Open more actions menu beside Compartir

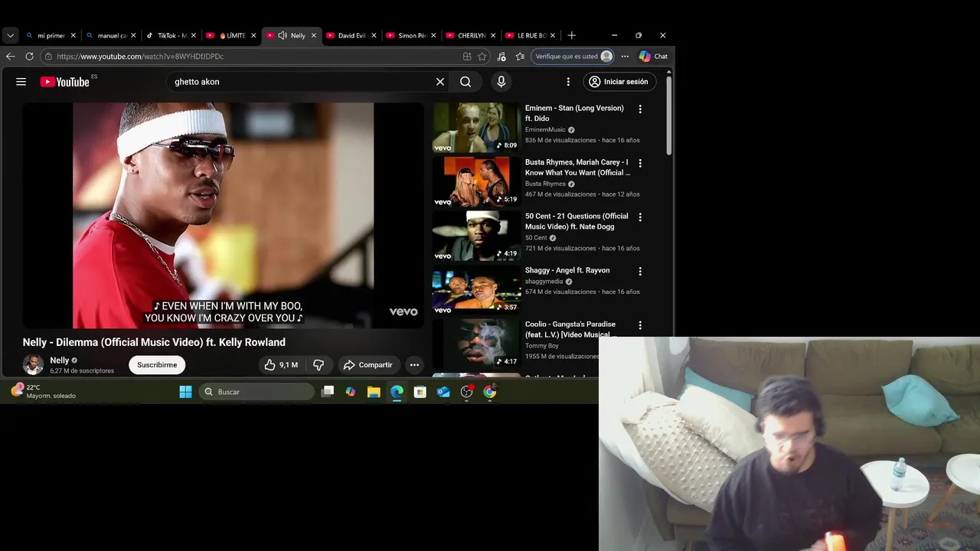click(x=414, y=365)
